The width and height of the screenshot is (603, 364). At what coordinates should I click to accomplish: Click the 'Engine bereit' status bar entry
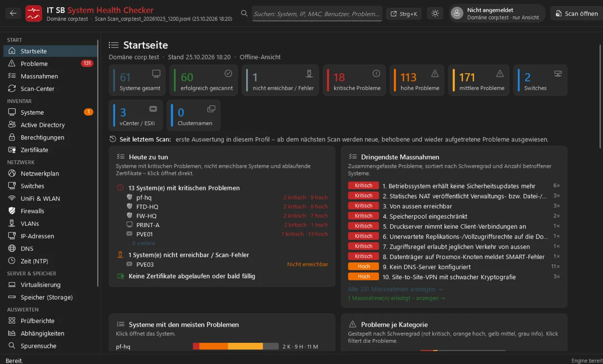pos(587,361)
